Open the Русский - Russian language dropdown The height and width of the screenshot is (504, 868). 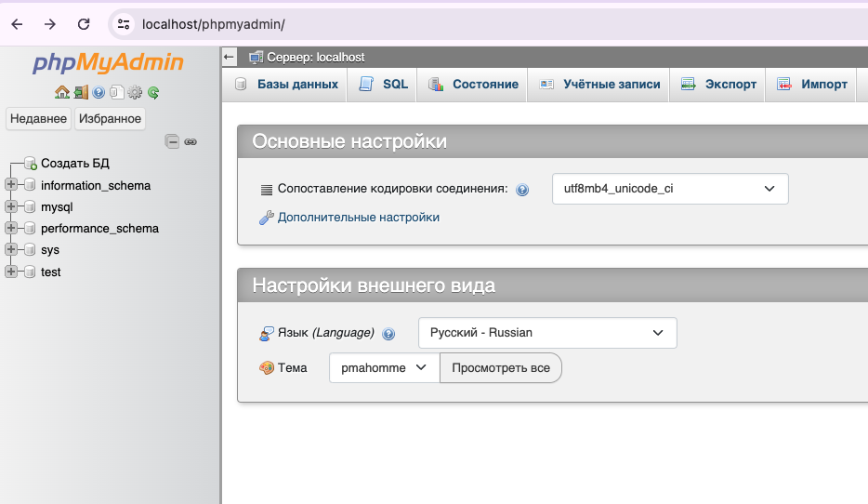pyautogui.click(x=547, y=333)
